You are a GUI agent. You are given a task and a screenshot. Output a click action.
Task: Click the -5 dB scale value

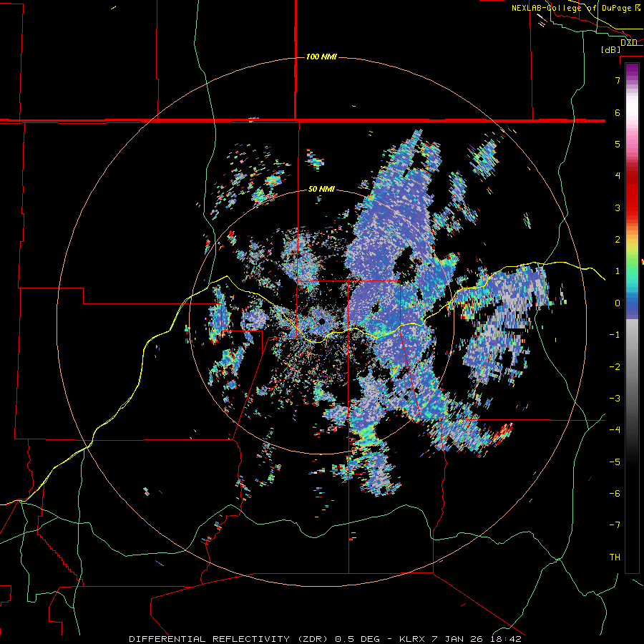[x=615, y=462]
